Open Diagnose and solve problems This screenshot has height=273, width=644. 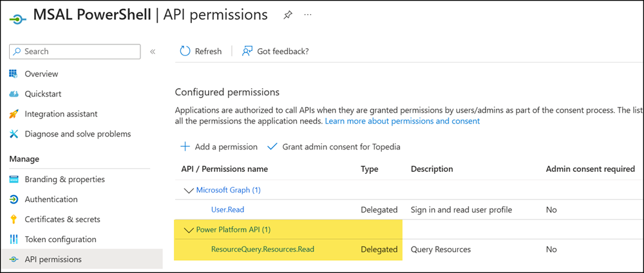point(78,134)
